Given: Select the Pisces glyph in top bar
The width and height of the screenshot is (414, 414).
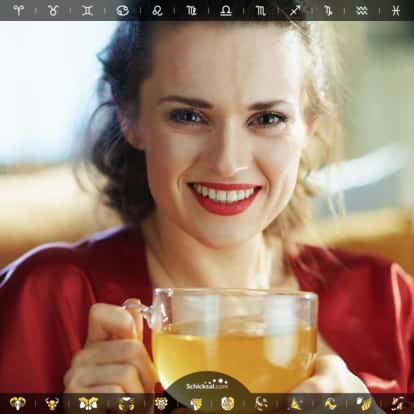Looking at the screenshot, I should [x=396, y=10].
